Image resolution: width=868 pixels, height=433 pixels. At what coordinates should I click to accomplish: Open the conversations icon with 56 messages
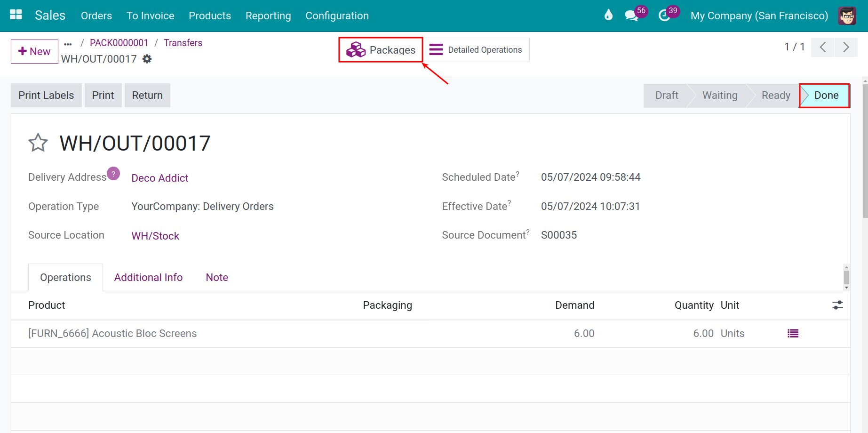click(631, 16)
